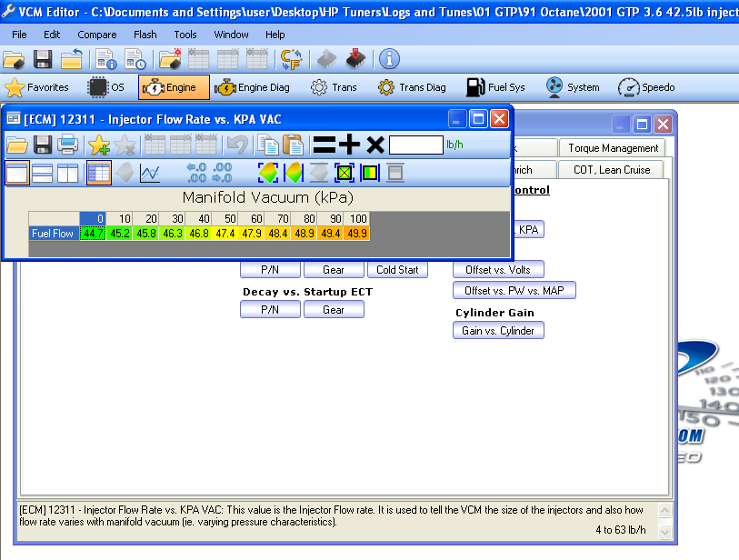Switch to Trans section
This screenshot has height=560, width=739.
coord(334,87)
